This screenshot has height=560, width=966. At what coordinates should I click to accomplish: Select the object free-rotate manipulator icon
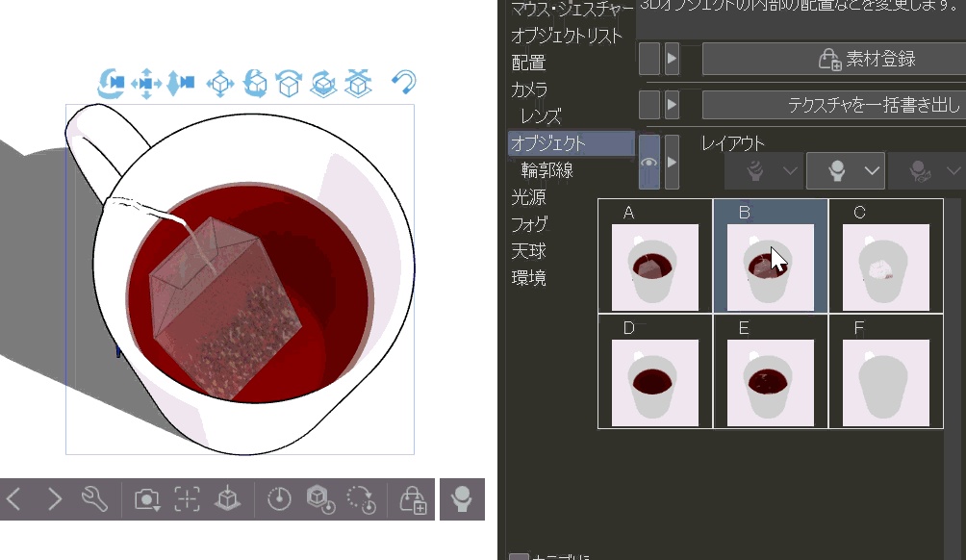(x=255, y=83)
